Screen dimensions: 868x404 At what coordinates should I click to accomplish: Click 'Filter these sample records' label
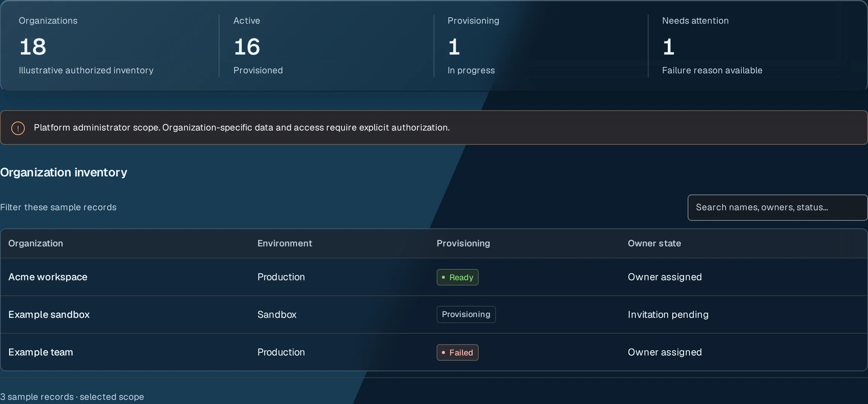coord(58,207)
